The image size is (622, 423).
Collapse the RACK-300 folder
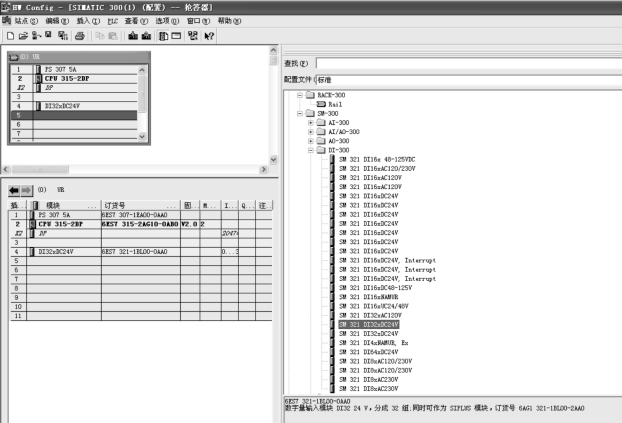coord(300,95)
